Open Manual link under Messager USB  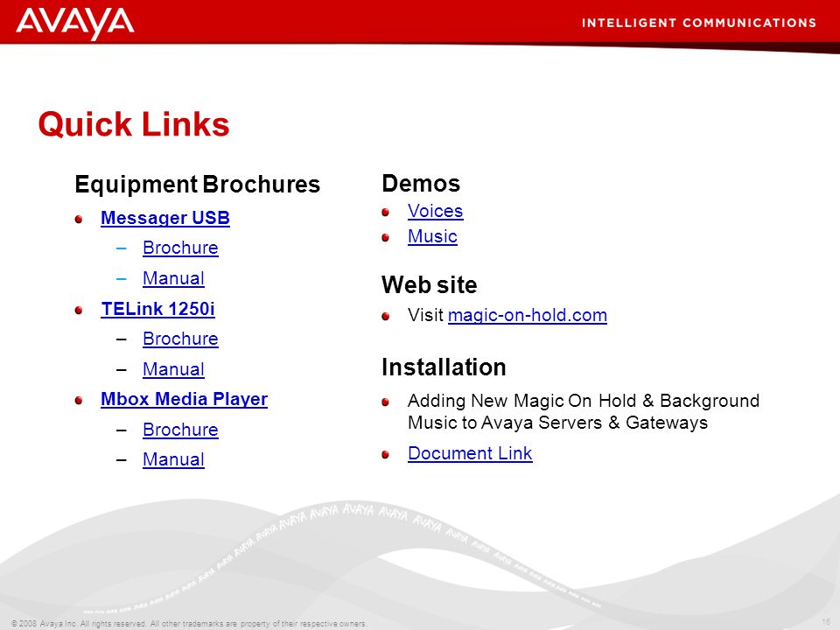[173, 278]
